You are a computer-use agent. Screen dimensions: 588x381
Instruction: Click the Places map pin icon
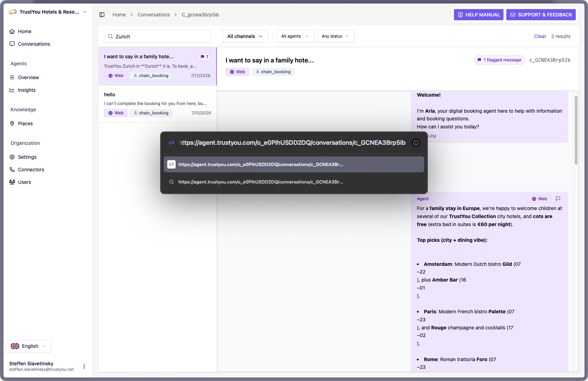pos(12,124)
